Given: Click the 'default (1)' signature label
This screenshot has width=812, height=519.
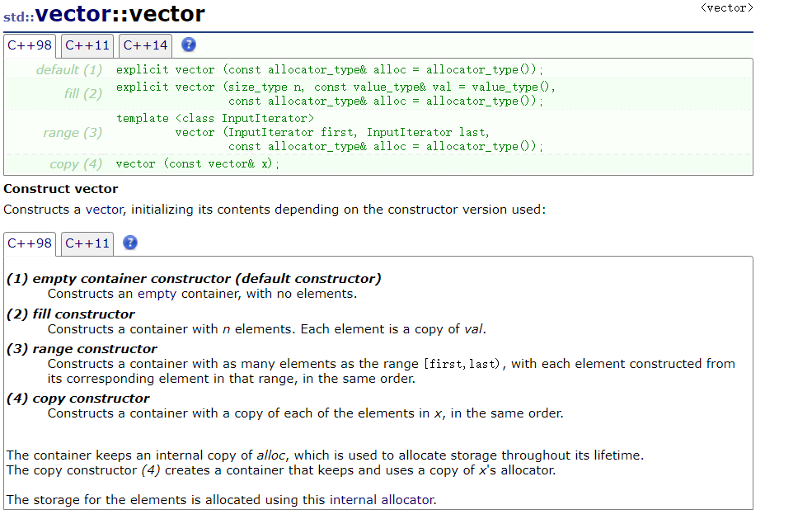Looking at the screenshot, I should (x=69, y=69).
